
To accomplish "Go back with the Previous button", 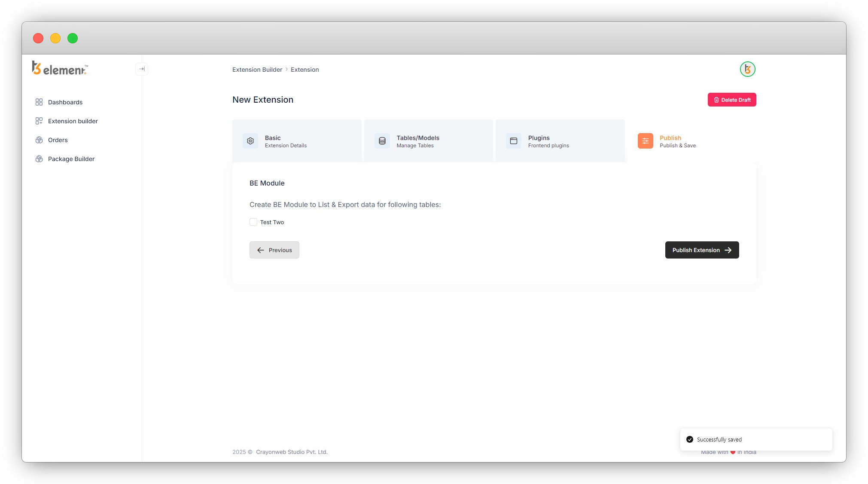I will (274, 250).
